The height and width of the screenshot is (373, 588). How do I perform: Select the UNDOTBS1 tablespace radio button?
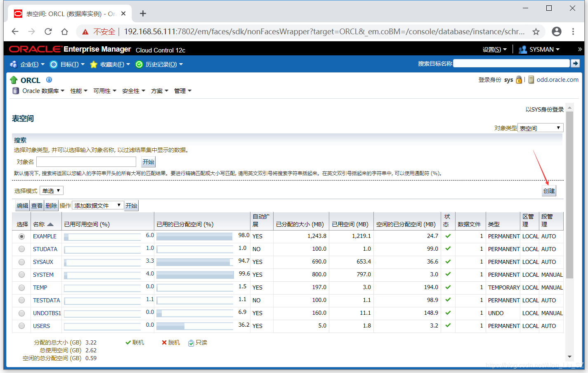[22, 313]
